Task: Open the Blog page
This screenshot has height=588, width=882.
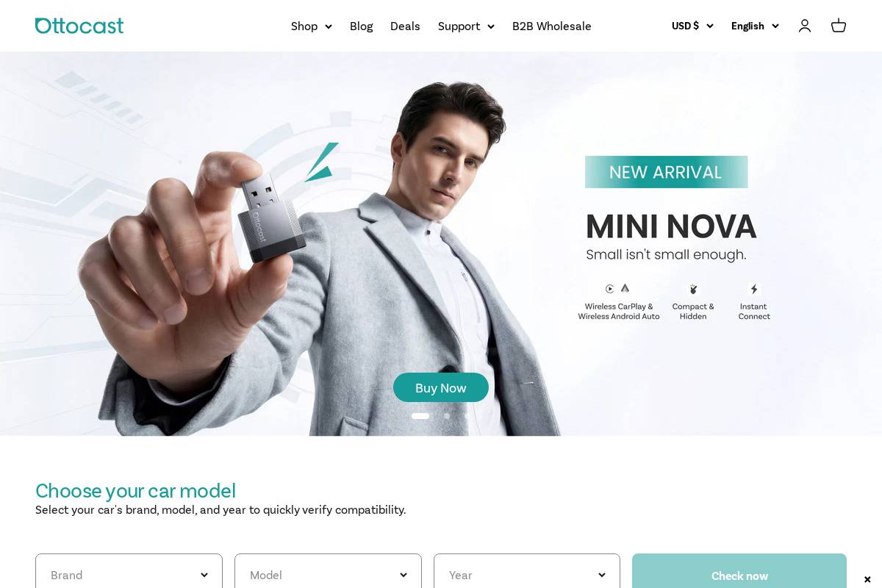Action: [362, 26]
